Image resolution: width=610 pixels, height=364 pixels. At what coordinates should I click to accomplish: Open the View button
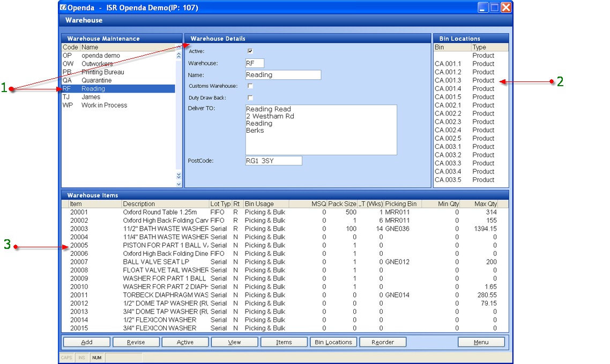[x=235, y=342]
